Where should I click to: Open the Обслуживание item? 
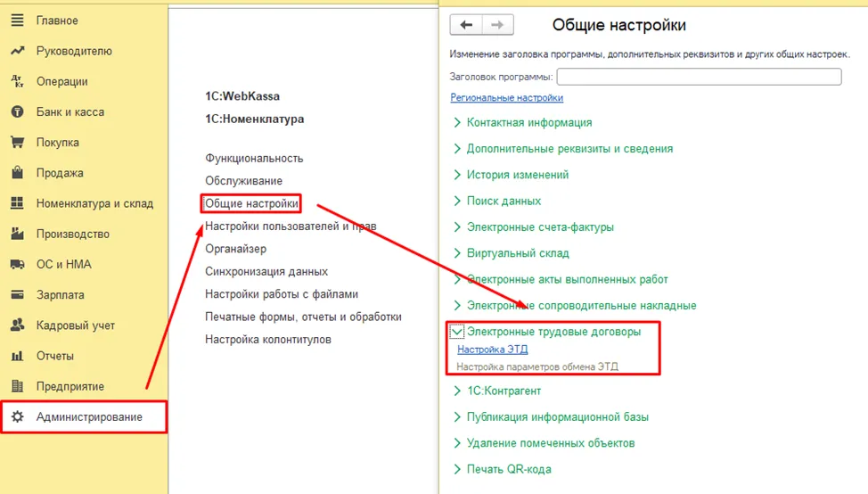[x=243, y=180]
